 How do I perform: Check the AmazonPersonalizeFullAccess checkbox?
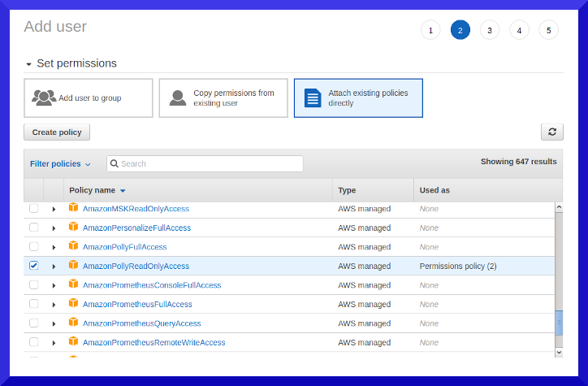click(x=34, y=228)
